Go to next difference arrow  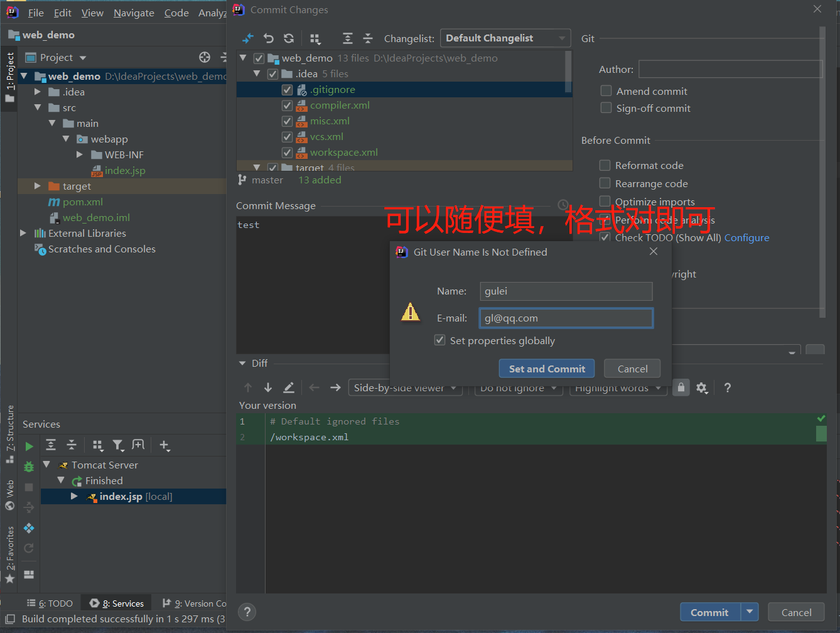point(268,387)
